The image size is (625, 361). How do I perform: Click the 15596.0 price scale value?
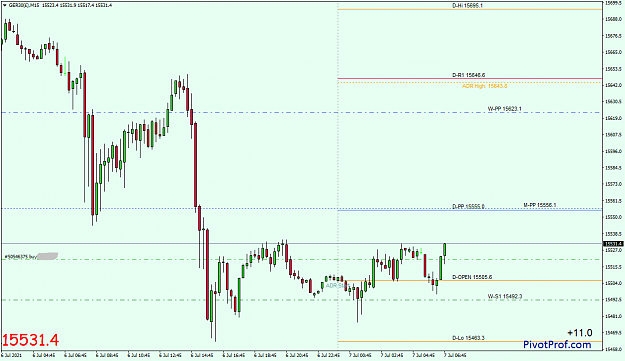click(613, 151)
